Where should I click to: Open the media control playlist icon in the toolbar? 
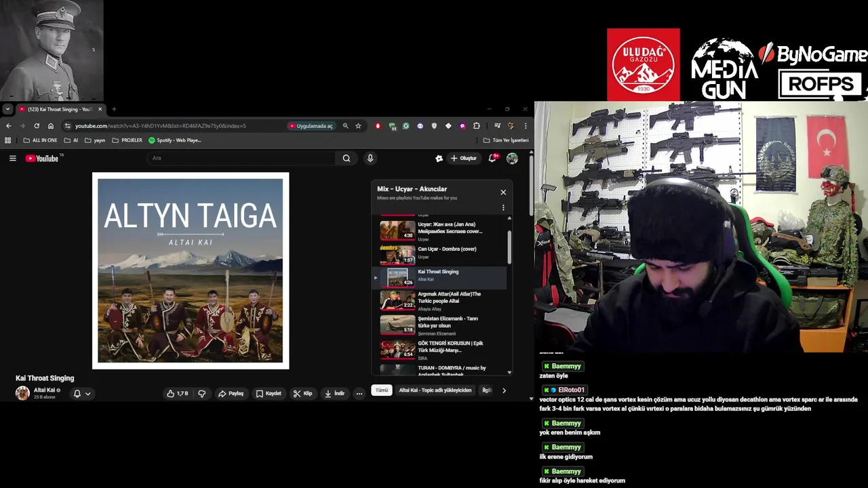[497, 125]
